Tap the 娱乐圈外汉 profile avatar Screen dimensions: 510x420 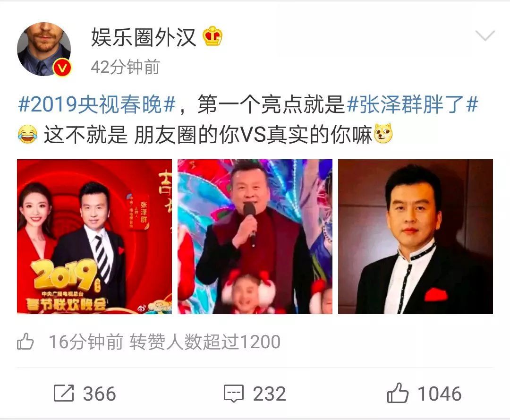[43, 49]
